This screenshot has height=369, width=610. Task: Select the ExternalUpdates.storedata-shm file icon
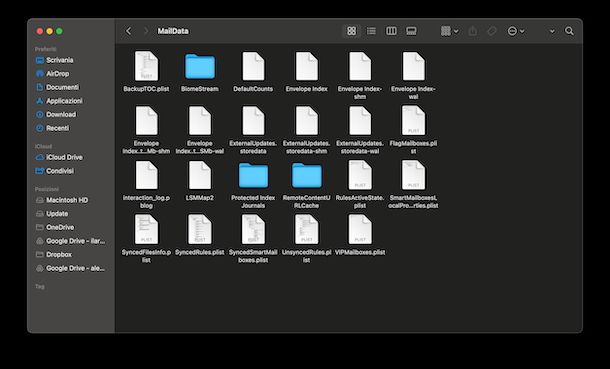coord(307,121)
